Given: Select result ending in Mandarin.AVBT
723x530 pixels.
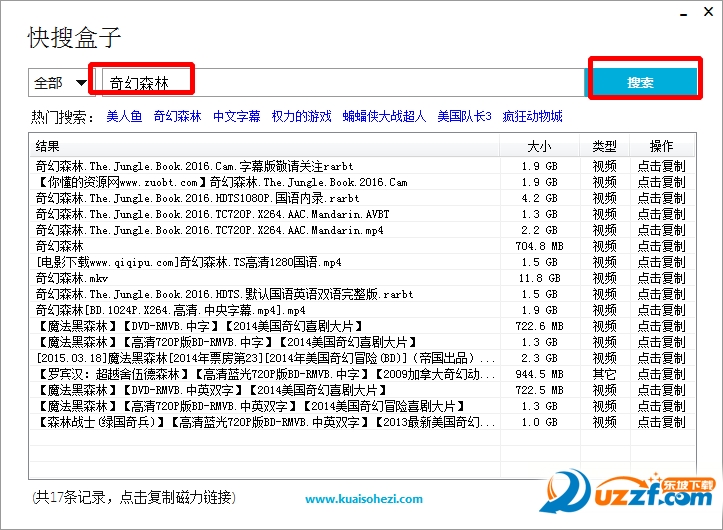Looking at the screenshot, I should (213, 214).
